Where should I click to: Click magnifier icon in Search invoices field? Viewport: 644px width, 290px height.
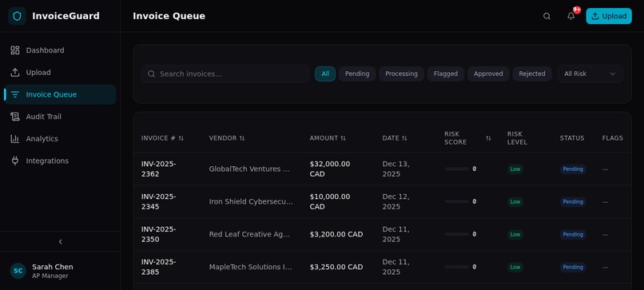(x=152, y=74)
